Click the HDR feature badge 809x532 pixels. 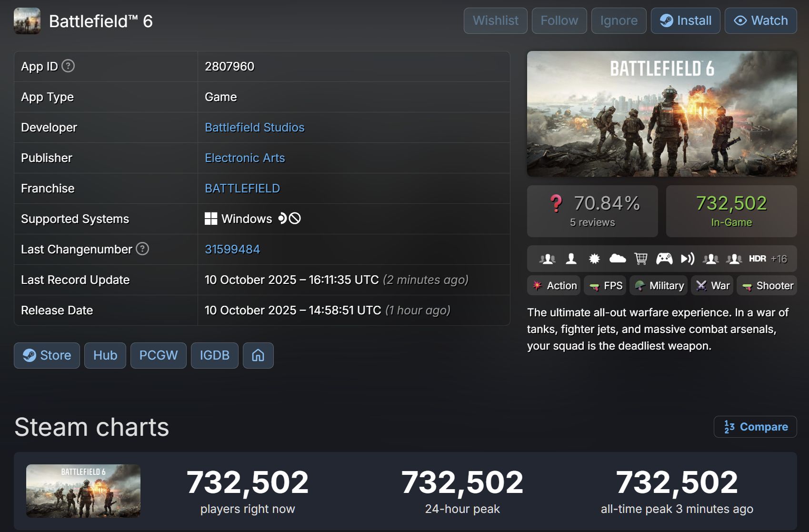[758, 259]
